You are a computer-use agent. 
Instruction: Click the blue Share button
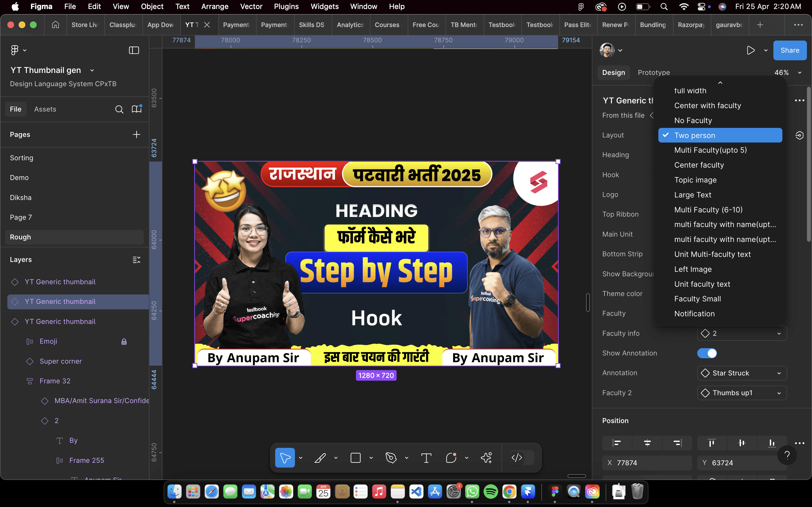[789, 50]
